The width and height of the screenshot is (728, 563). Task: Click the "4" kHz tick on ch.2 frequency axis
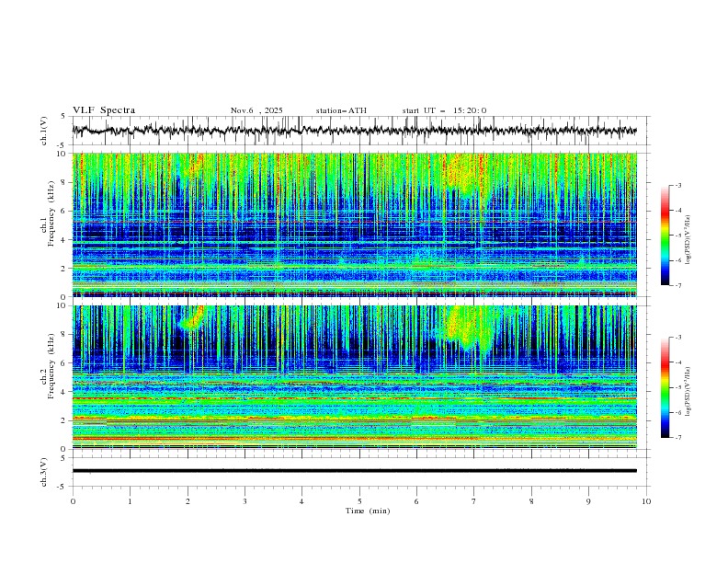pos(64,392)
